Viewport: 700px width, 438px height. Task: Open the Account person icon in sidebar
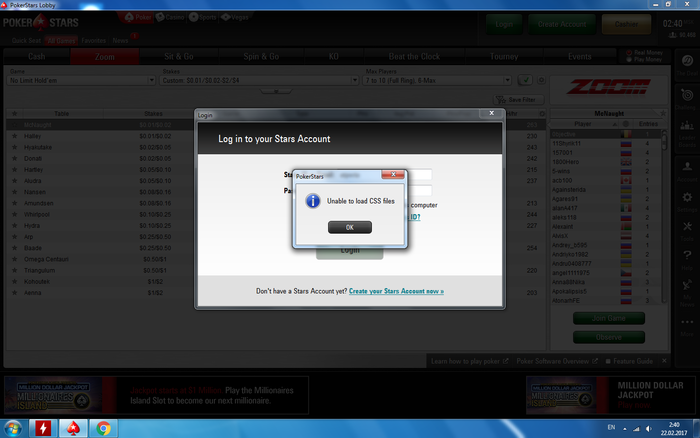click(x=687, y=166)
